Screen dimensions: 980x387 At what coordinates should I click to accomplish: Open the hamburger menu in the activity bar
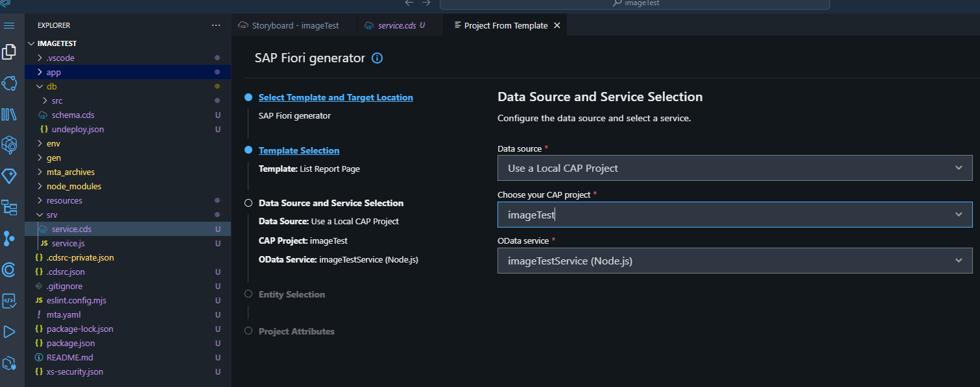coord(9,25)
